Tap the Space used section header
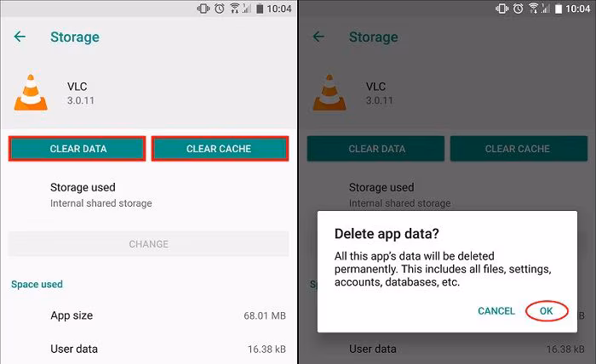The width and height of the screenshot is (596, 364). pyautogui.click(x=37, y=284)
